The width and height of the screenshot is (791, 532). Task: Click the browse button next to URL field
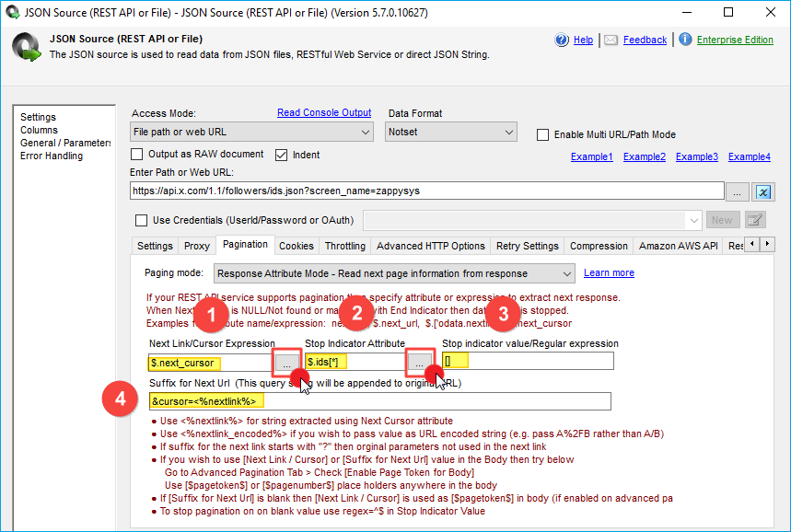click(x=737, y=191)
